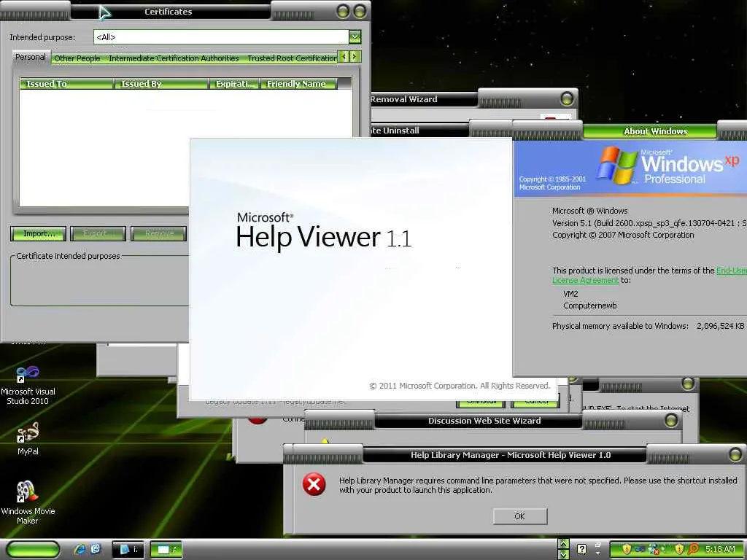Click the organization name 'Computernewb'
The image size is (747, 560).
pos(589,306)
